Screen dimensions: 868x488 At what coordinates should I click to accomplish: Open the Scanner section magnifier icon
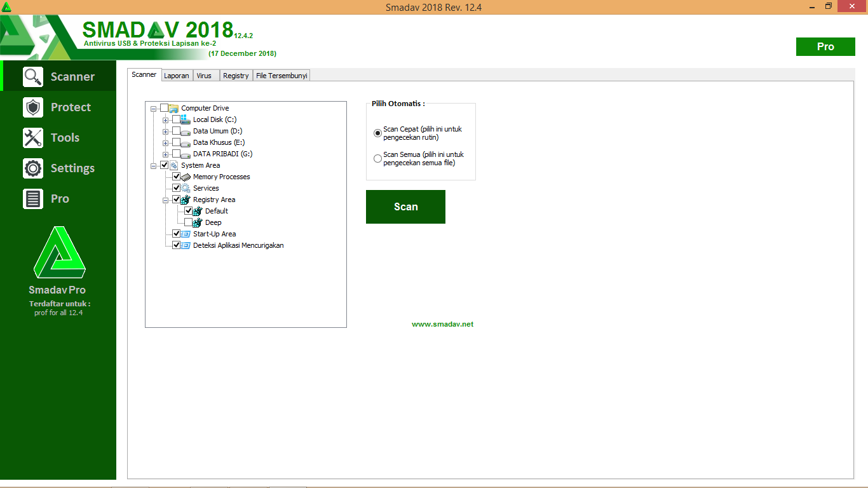(33, 76)
